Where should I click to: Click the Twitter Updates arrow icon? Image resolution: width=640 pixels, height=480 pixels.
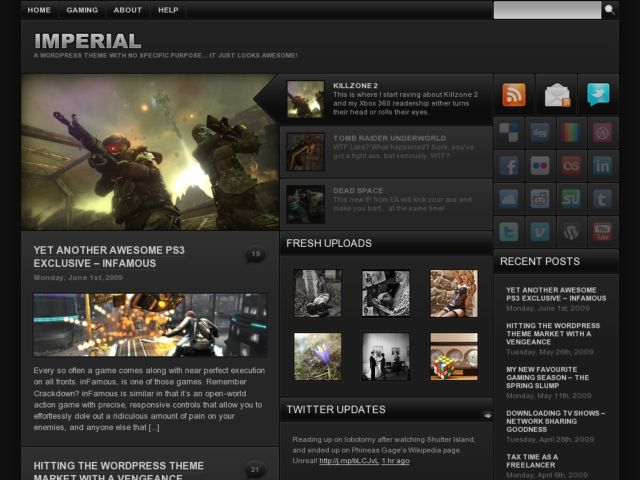[x=487, y=416]
